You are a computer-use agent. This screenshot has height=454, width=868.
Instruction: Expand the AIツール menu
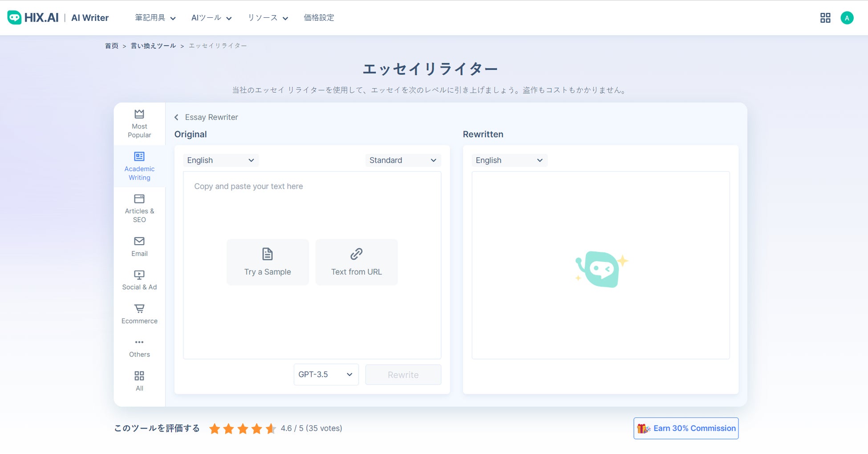pos(212,18)
